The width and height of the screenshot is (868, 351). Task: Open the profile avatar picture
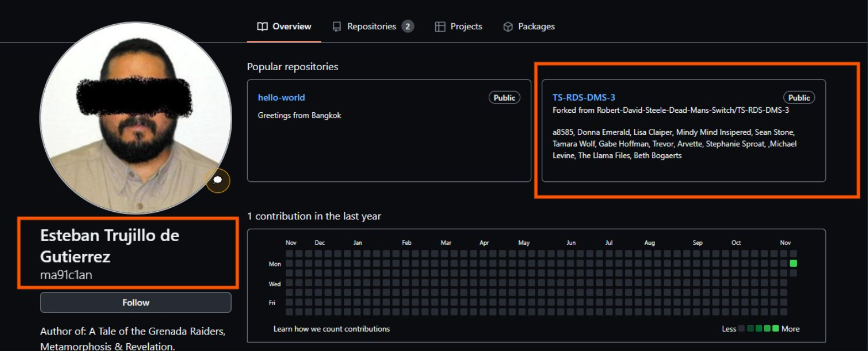coord(136,118)
